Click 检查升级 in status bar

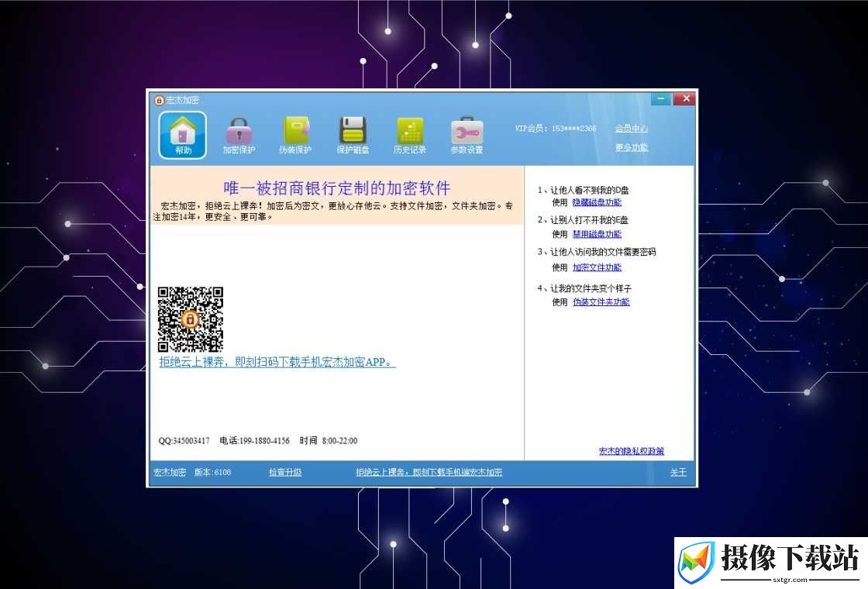click(x=285, y=472)
